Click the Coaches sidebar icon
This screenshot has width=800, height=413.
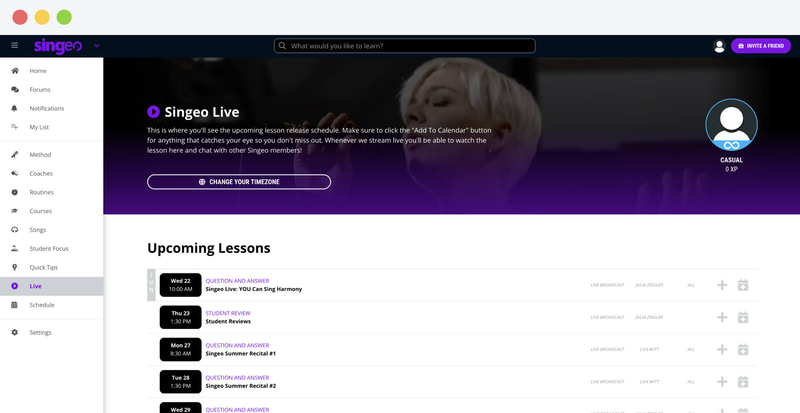(14, 174)
